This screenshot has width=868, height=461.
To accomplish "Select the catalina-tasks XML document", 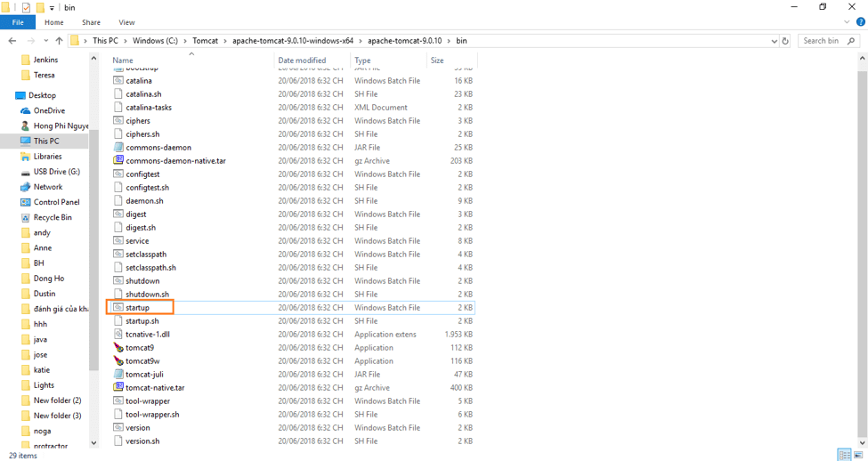I will 149,108.
